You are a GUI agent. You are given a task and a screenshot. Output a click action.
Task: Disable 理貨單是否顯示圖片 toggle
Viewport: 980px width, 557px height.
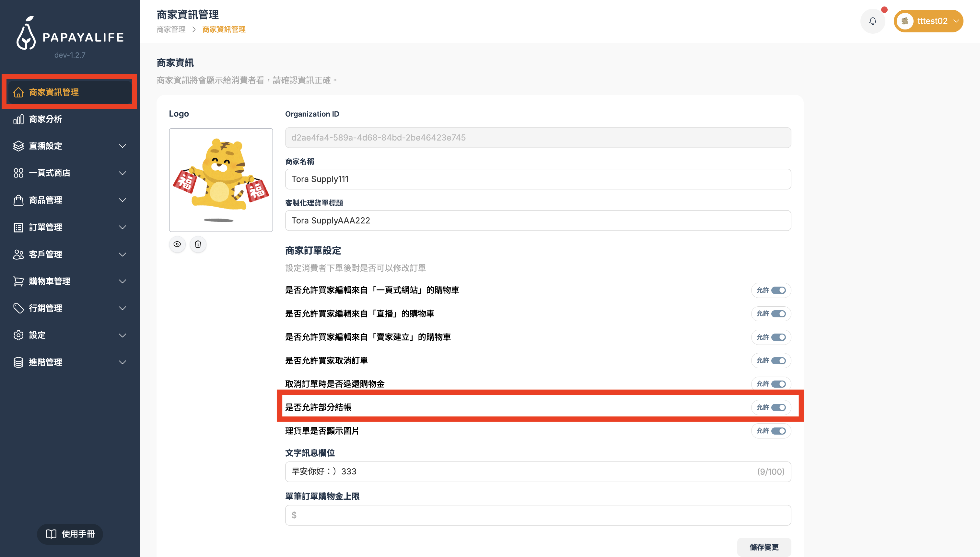tap(778, 431)
